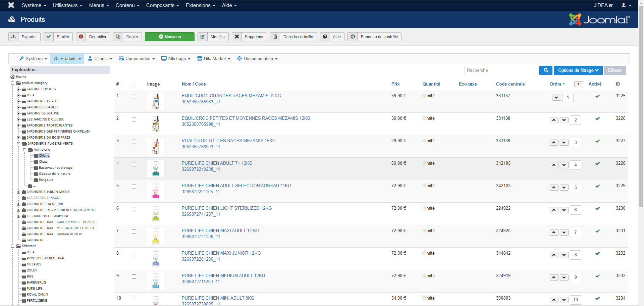Click the save order icon beside Ordre
644x306 pixels.
(579, 84)
